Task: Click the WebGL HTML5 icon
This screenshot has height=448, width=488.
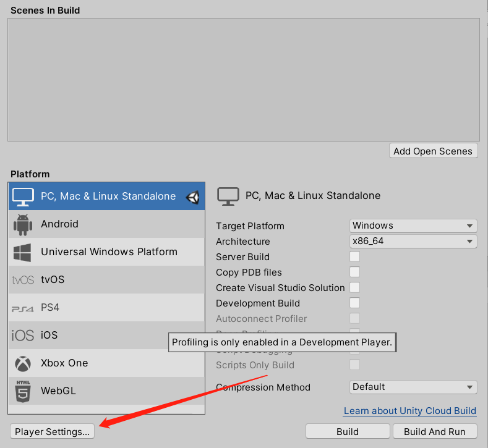Action: 23,391
